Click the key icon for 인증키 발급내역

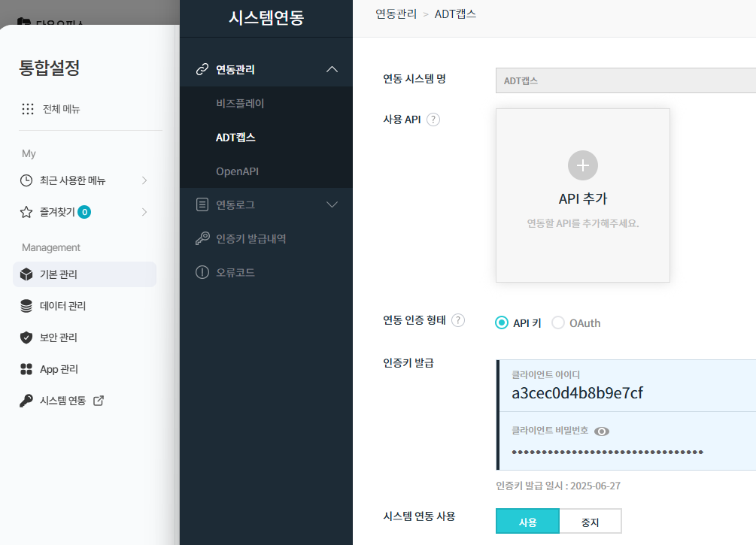tap(202, 239)
